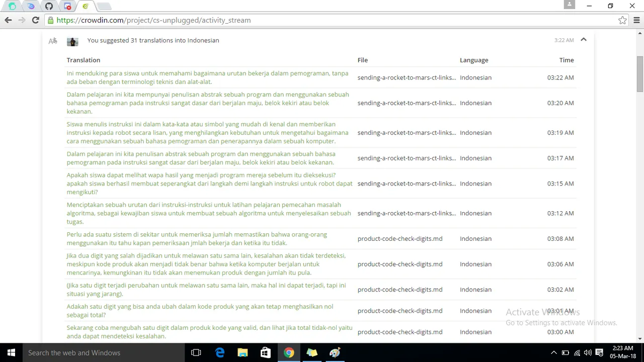This screenshot has width=644, height=362.
Task: Click product-code-check-digits.md at 03:08 AM row
Action: 400,239
